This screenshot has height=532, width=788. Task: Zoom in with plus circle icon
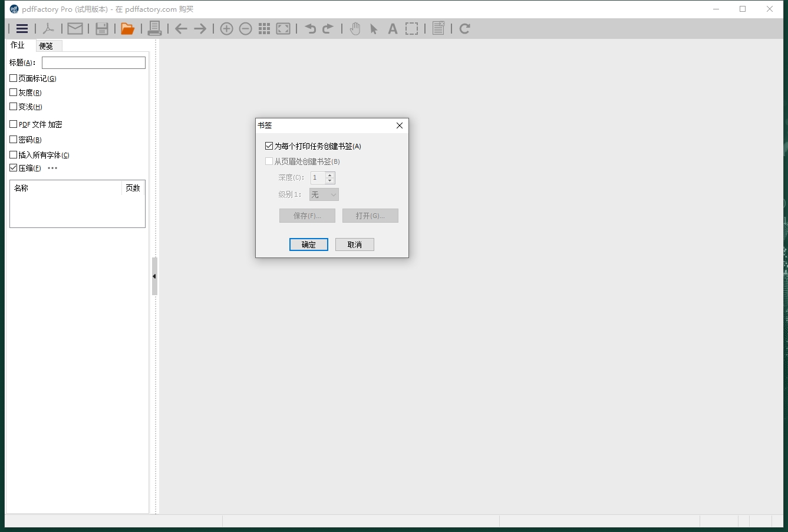coord(227,28)
